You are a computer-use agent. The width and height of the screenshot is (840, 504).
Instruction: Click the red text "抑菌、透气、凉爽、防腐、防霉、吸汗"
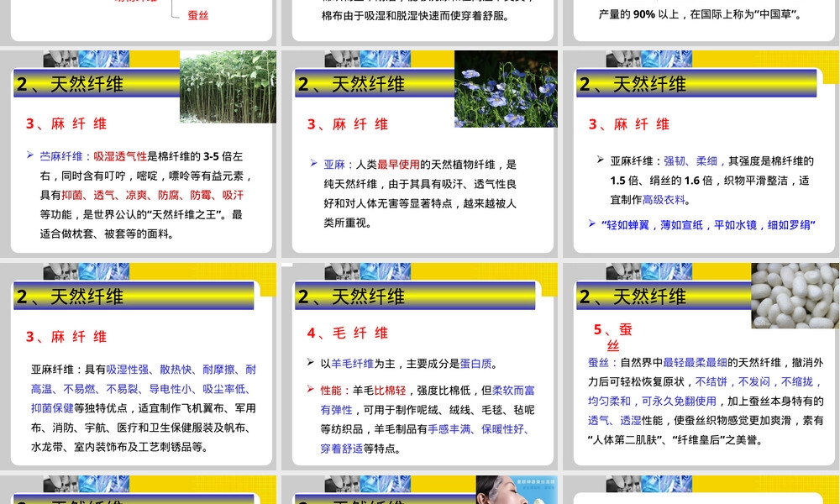tap(152, 195)
